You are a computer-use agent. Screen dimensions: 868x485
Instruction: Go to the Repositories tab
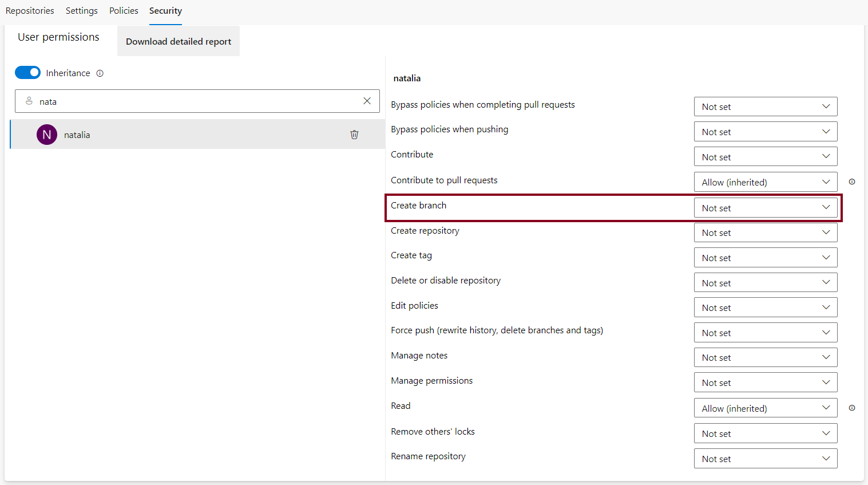30,11
